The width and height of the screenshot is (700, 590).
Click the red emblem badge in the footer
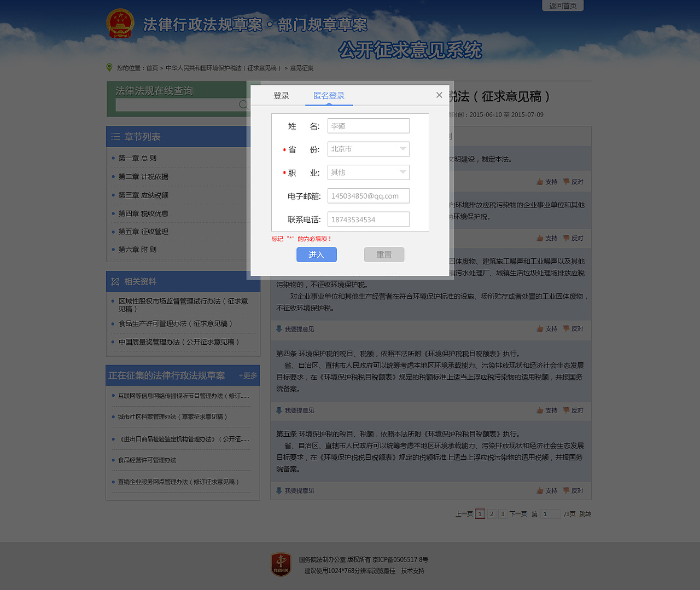point(281,565)
